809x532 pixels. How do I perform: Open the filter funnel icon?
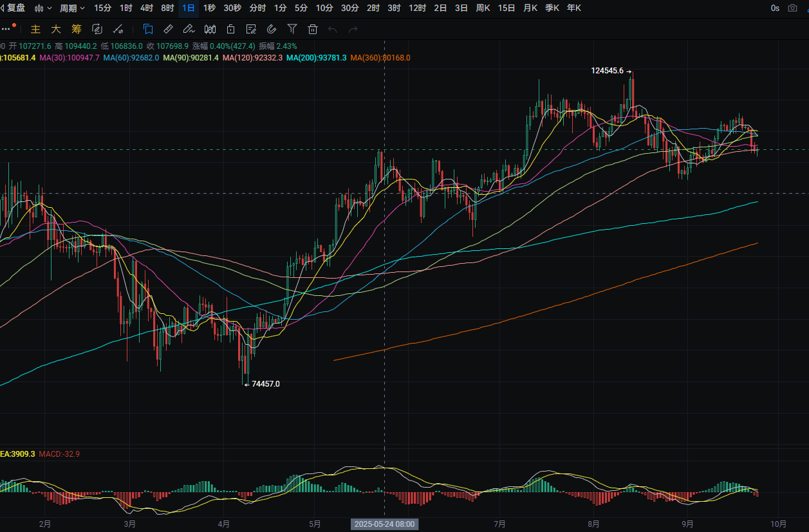(x=292, y=29)
